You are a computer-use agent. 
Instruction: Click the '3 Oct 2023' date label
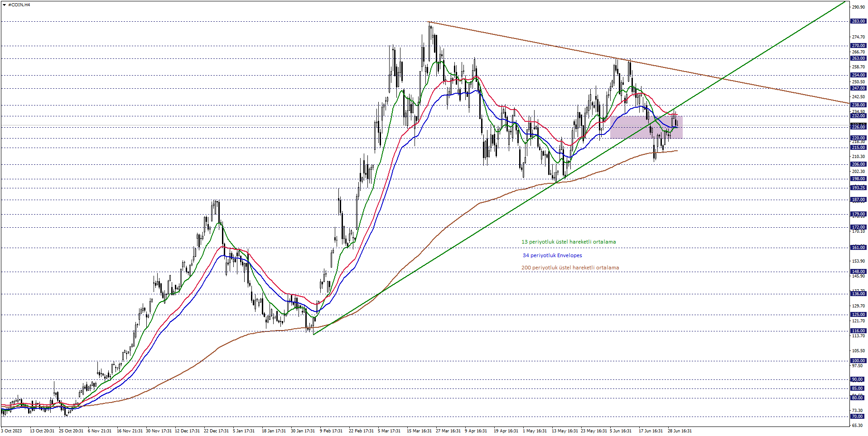[x=12, y=431]
